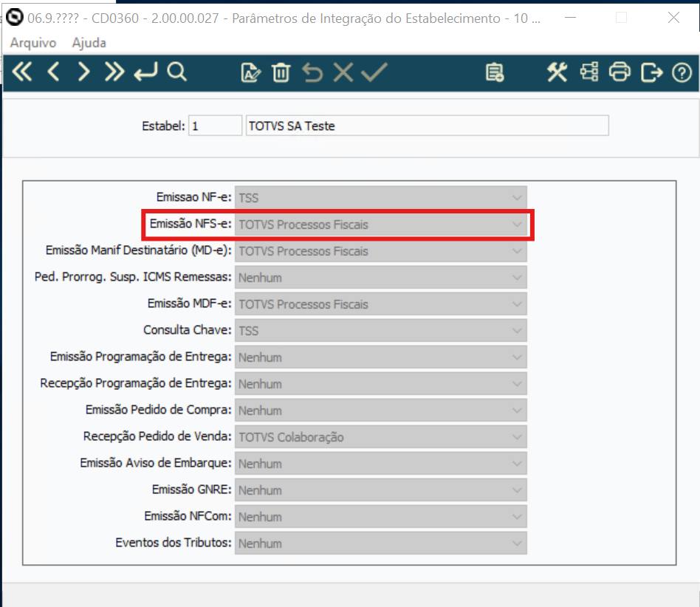
Task: Expand the Emissão Aviso de Embarque dropdown
Action: click(x=381, y=463)
